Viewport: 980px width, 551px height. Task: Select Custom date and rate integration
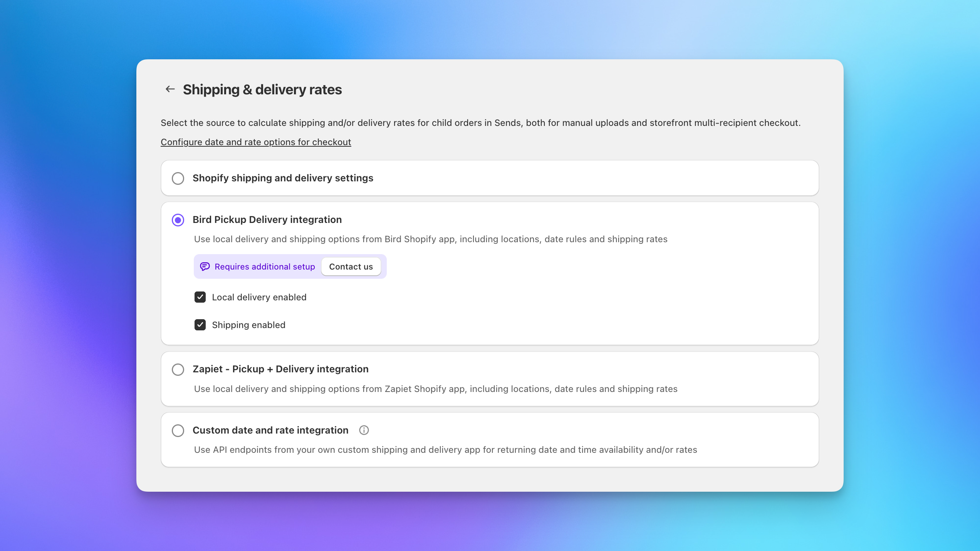click(x=178, y=430)
